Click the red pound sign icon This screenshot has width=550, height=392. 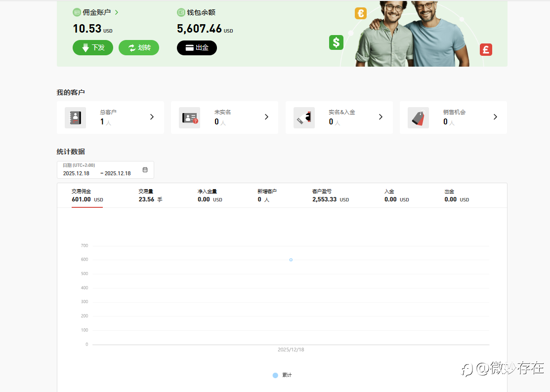486,50
